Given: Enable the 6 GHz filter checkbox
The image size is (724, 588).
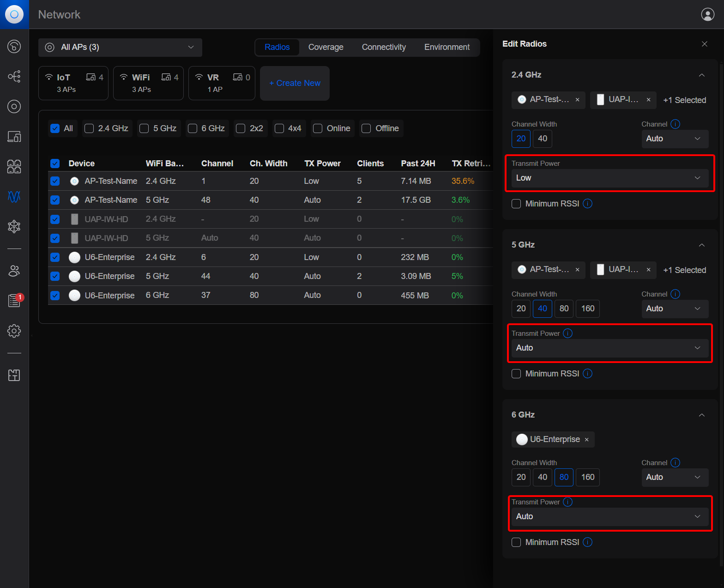Looking at the screenshot, I should pyautogui.click(x=193, y=128).
